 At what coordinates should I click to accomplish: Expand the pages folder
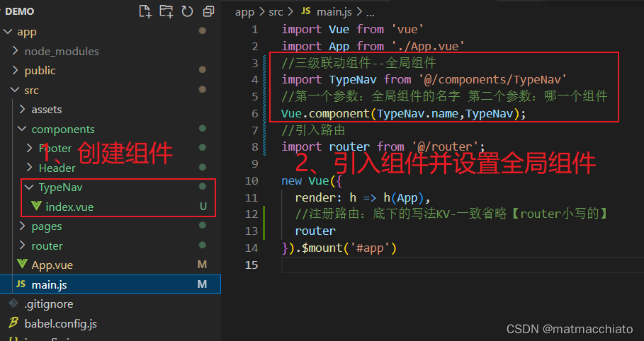(x=22, y=226)
